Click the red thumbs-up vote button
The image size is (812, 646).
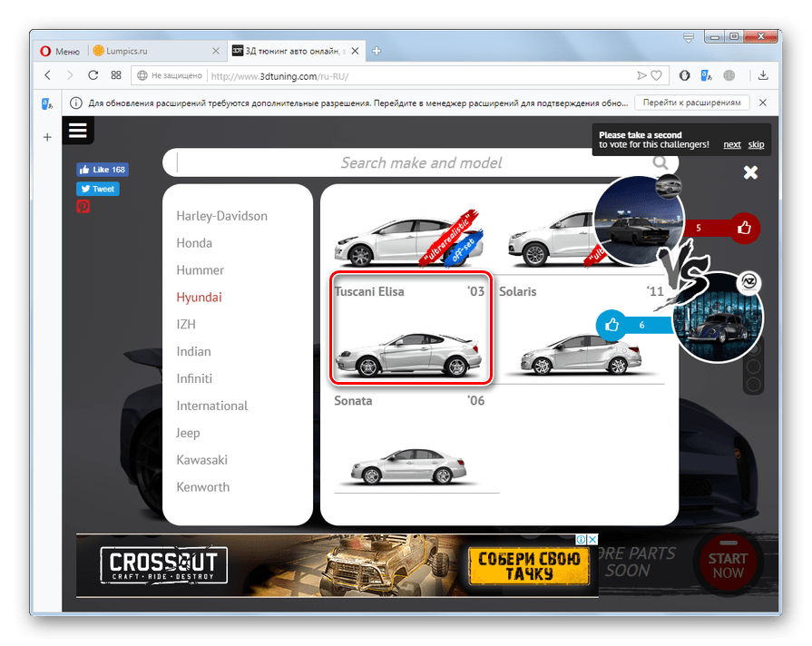745,228
